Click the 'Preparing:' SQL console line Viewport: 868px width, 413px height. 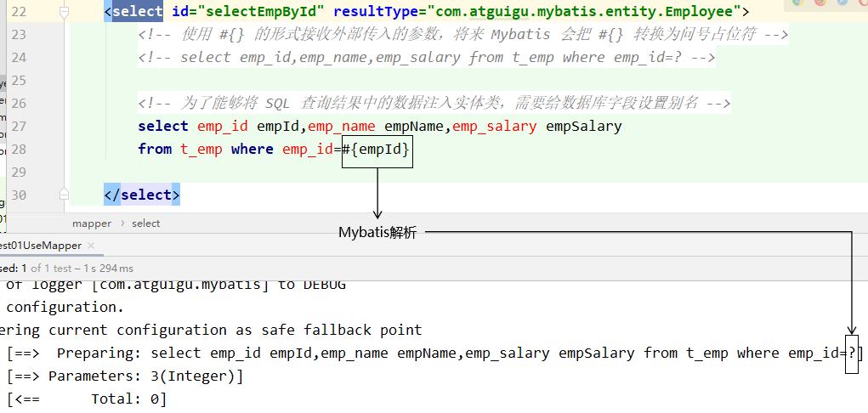425,354
